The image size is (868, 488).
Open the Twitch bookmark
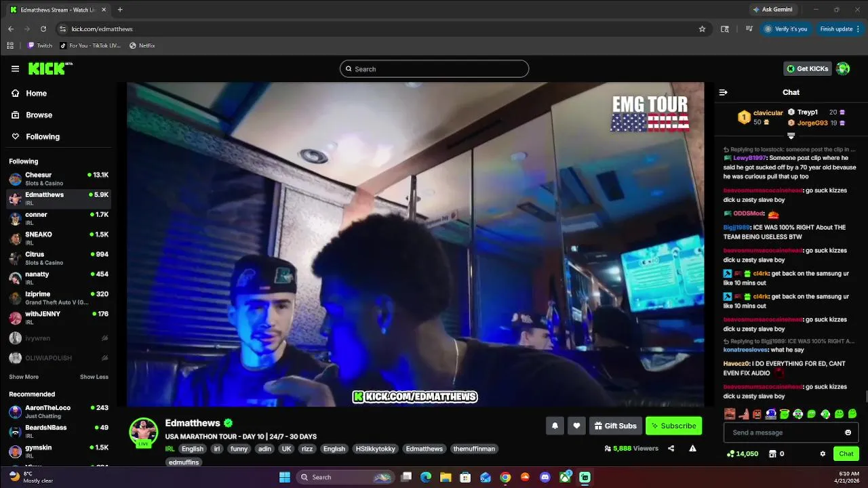pyautogui.click(x=40, y=45)
